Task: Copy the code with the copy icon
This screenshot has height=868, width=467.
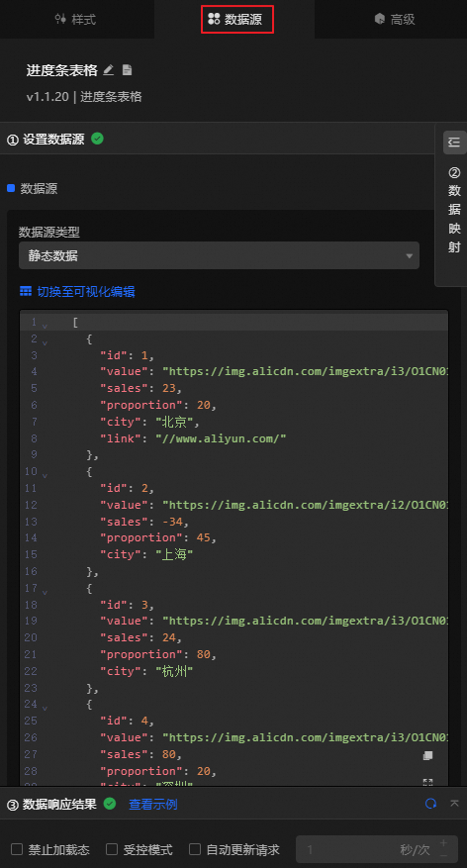Action: click(x=427, y=755)
